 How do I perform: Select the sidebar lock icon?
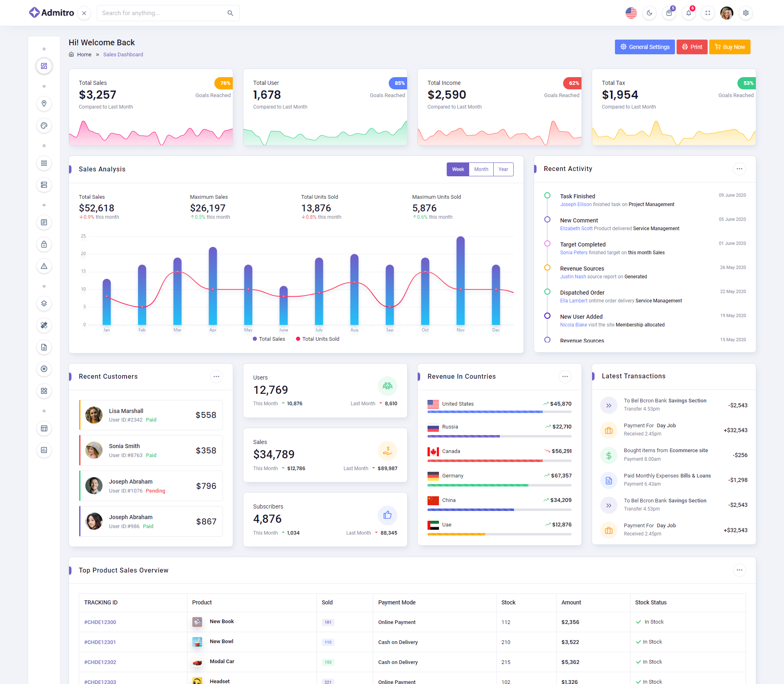click(x=44, y=244)
